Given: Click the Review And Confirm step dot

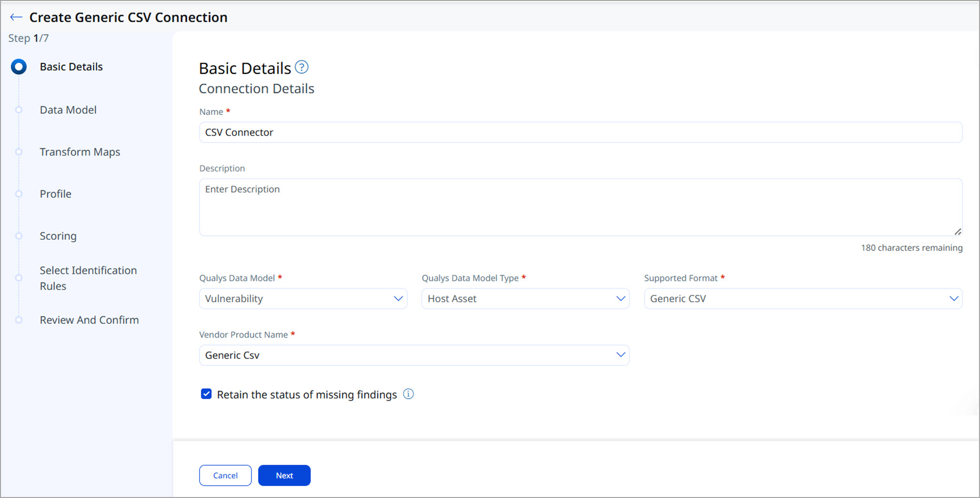Looking at the screenshot, I should [x=19, y=320].
